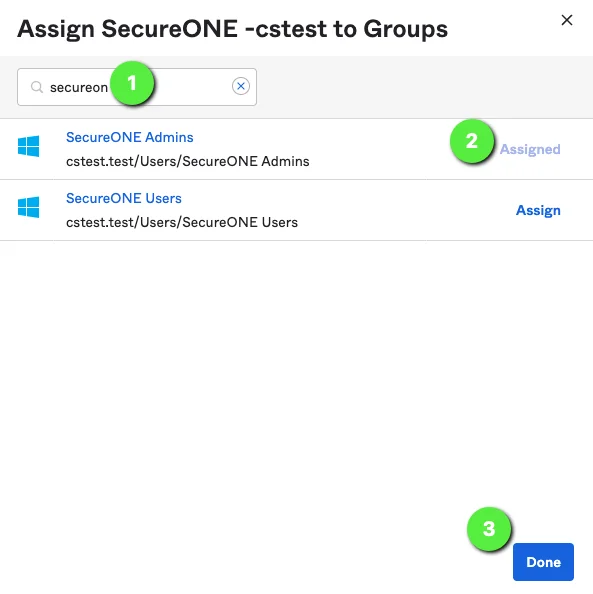Open the SecureONE Admins group link
The height and width of the screenshot is (594, 593).
pos(130,138)
